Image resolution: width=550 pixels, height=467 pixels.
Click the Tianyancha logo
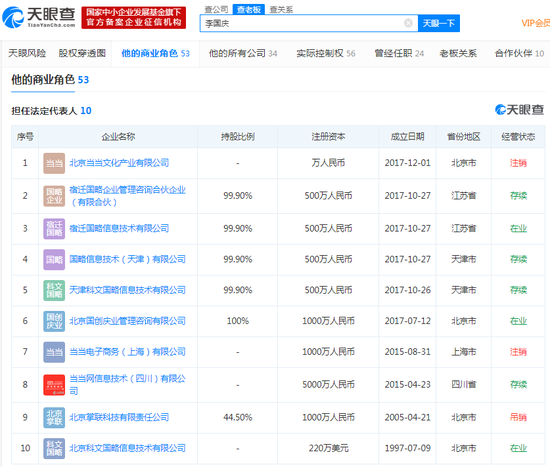(39, 17)
